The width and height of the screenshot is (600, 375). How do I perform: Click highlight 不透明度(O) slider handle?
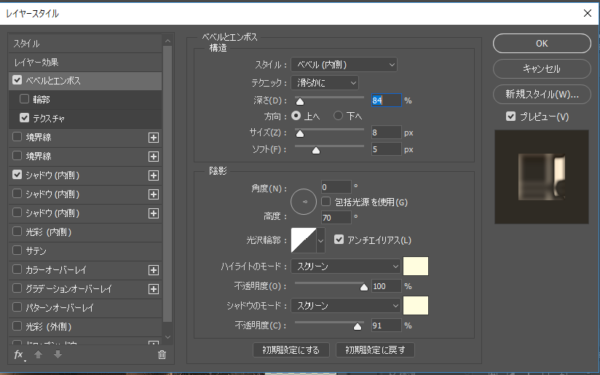[x=364, y=287]
